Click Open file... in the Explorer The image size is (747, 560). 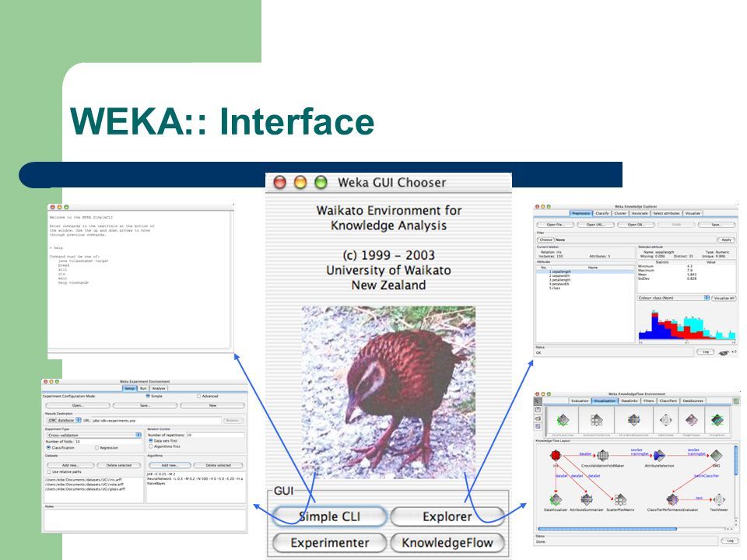click(555, 225)
